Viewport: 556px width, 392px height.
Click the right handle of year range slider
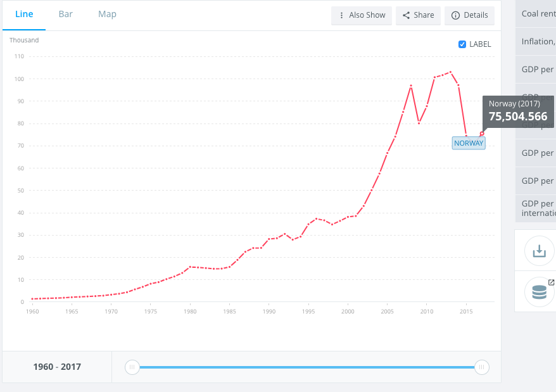481,367
